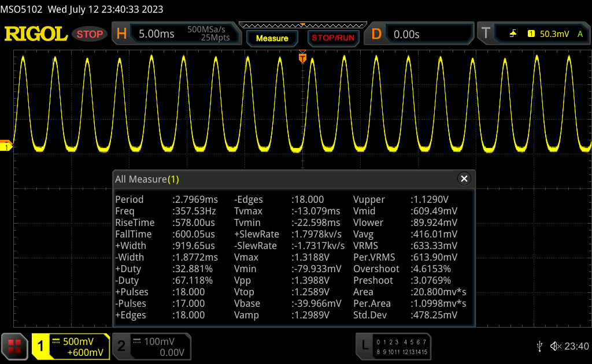Image resolution: width=592 pixels, height=364 pixels.
Task: Select the Vmid 609.49mV measurement
Action: pos(405,211)
